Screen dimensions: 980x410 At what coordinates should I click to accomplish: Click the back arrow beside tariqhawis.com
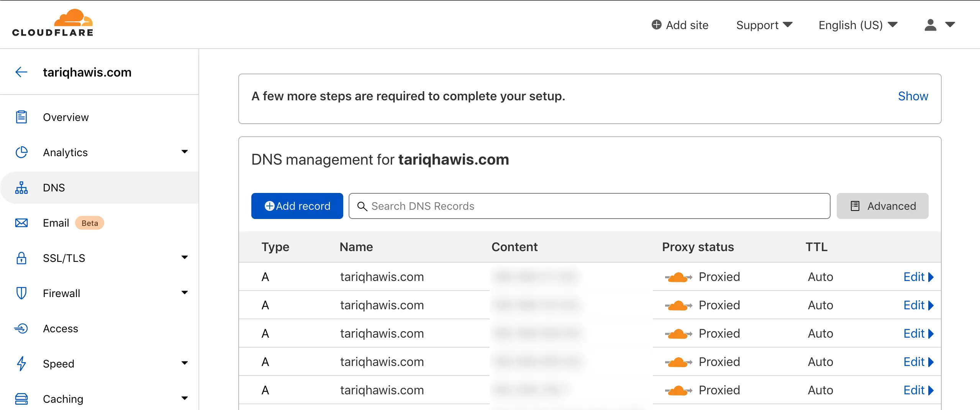point(21,72)
